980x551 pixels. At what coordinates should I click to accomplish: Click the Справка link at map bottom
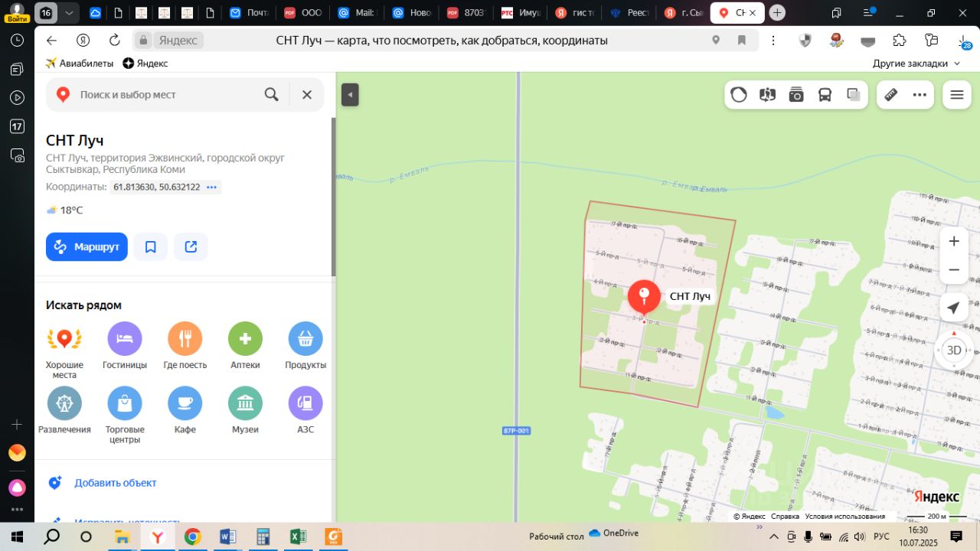coord(785,517)
